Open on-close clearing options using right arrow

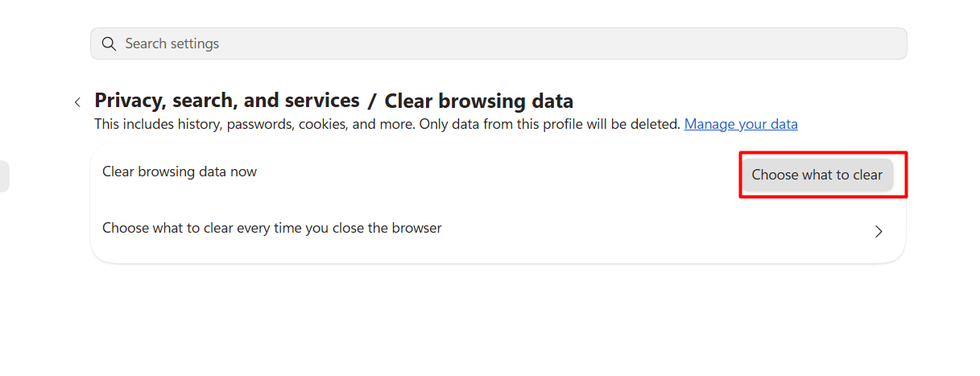[879, 231]
